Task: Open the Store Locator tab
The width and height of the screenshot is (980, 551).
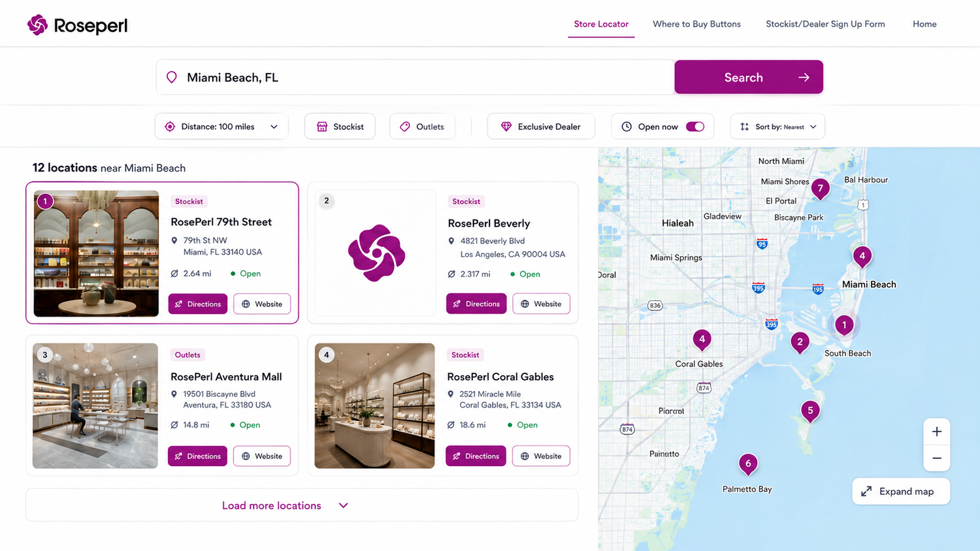Action: click(601, 24)
